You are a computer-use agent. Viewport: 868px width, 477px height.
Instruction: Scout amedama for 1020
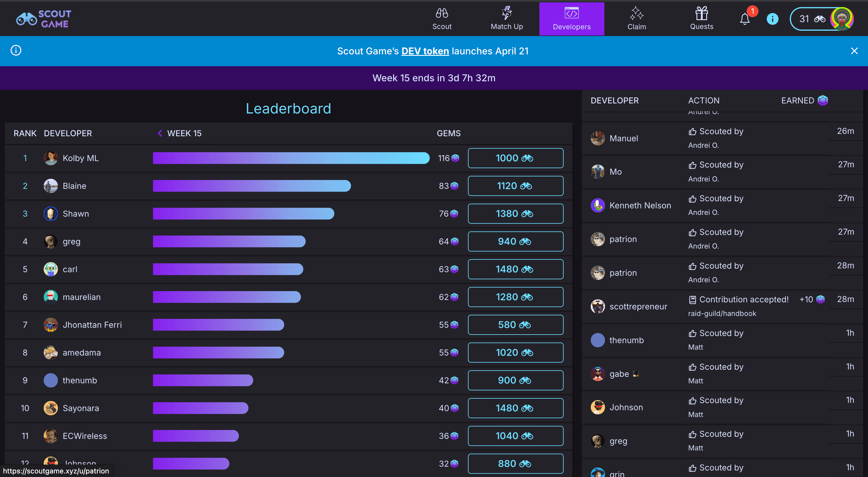tap(515, 353)
